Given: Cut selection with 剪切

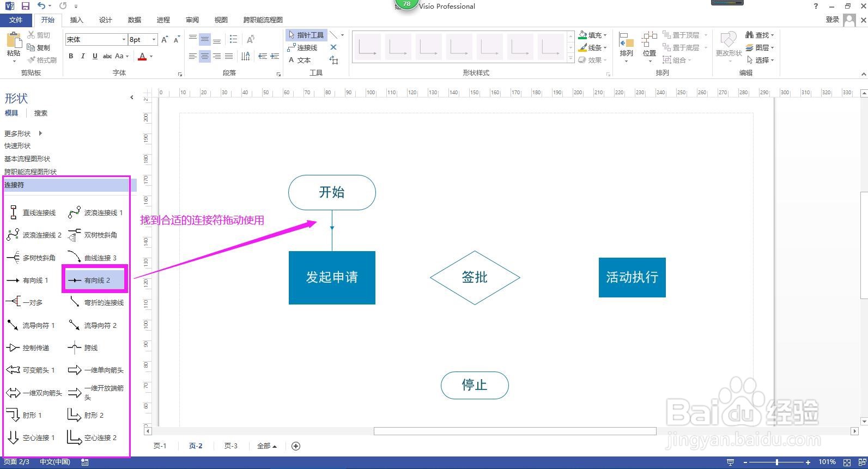Looking at the screenshot, I should coord(39,35).
